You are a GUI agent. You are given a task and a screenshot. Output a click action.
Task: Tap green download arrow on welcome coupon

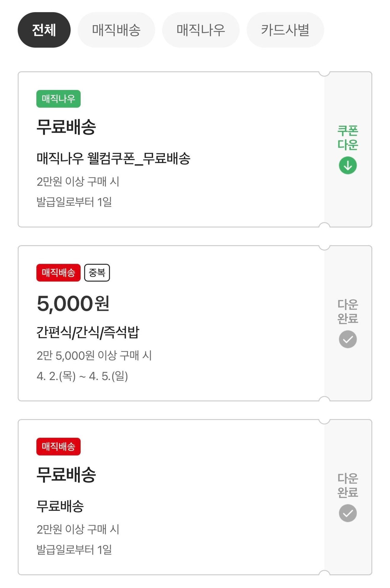point(348,165)
